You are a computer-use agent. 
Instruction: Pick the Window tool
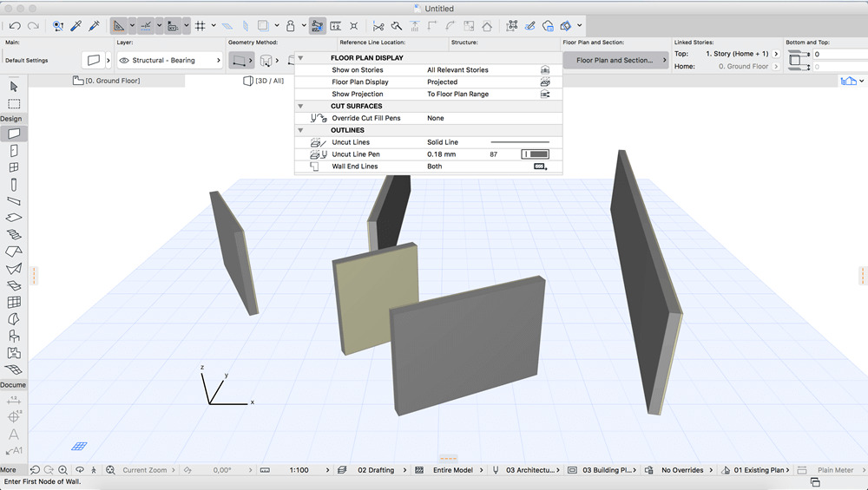(x=14, y=167)
